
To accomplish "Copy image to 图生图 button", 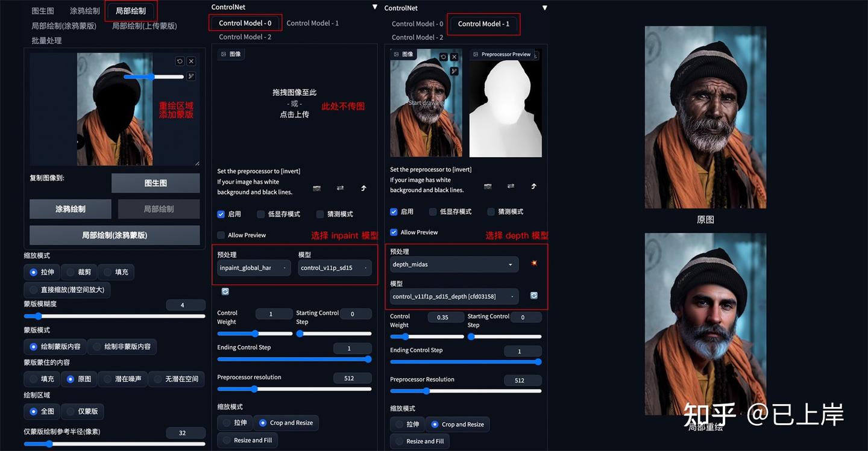I will [x=156, y=183].
